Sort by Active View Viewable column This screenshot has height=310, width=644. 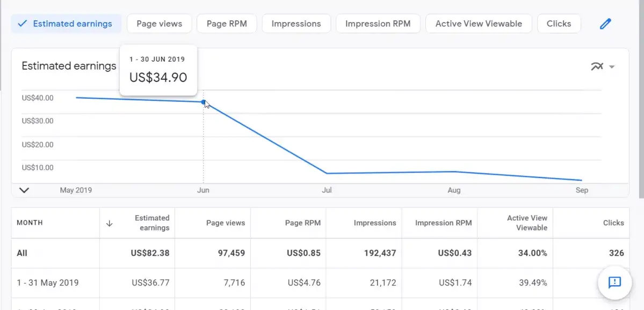point(526,223)
